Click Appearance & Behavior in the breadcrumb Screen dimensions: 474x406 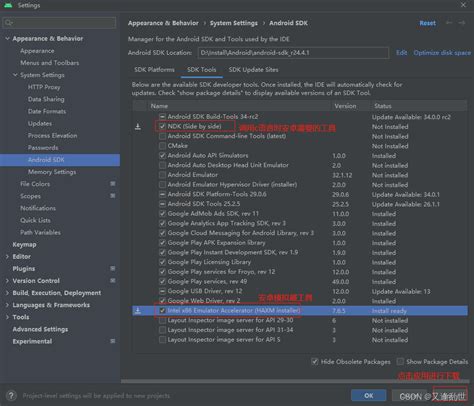coord(163,23)
